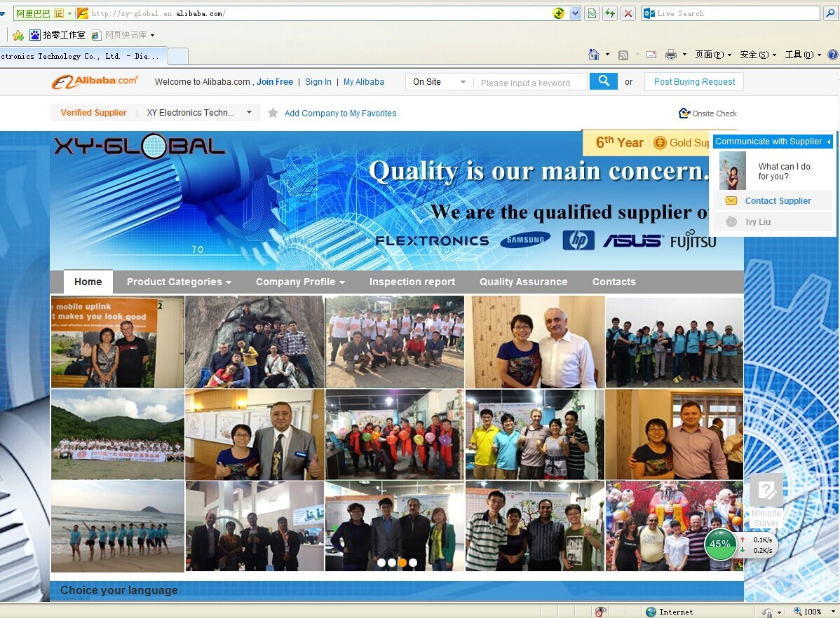Click the keyword search input field
The image size is (840, 618).
(x=530, y=83)
